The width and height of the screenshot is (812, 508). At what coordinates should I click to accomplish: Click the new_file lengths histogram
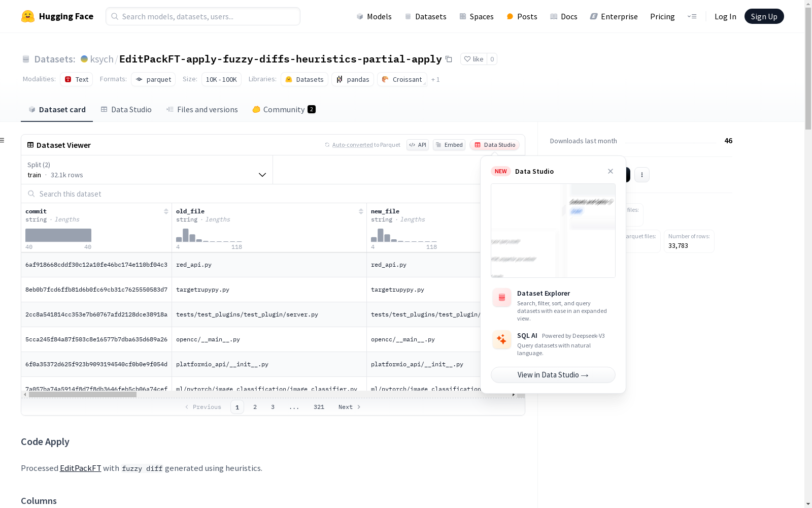coord(404,235)
